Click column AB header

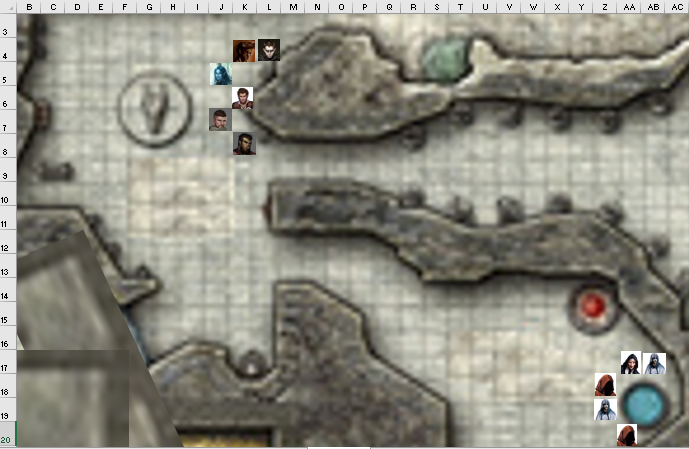pyautogui.click(x=653, y=7)
